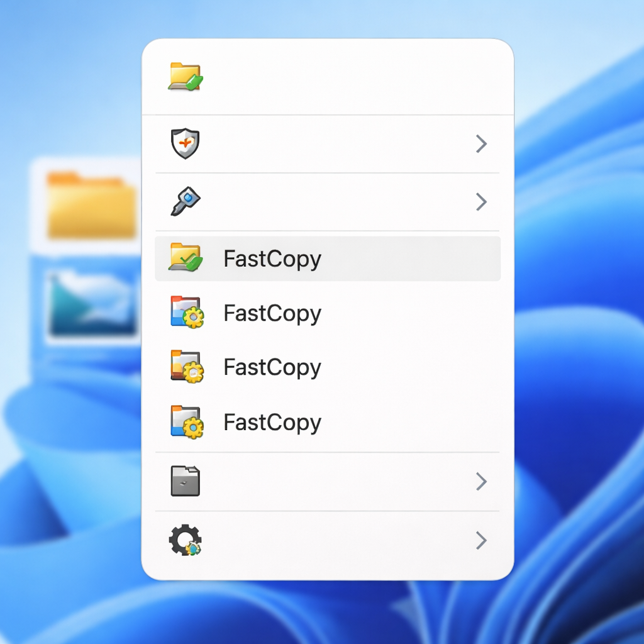Click the dark settings gear icon at menu bottom
Image resolution: width=644 pixels, height=644 pixels.
(185, 540)
